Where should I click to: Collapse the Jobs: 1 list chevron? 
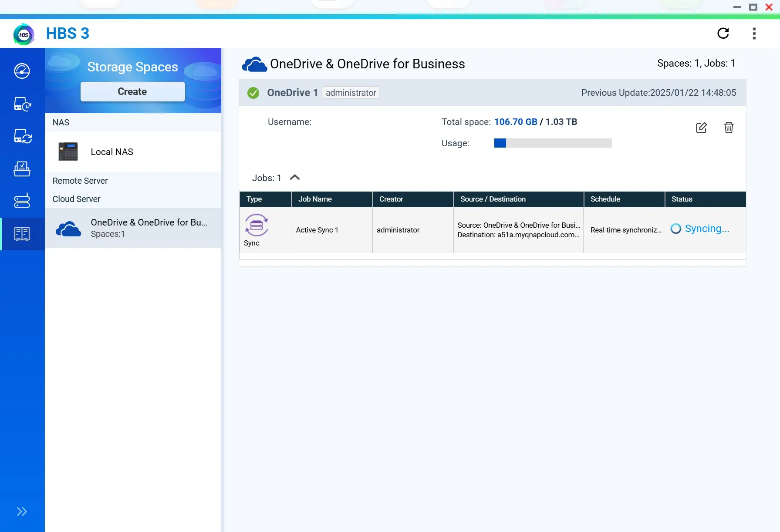click(295, 178)
